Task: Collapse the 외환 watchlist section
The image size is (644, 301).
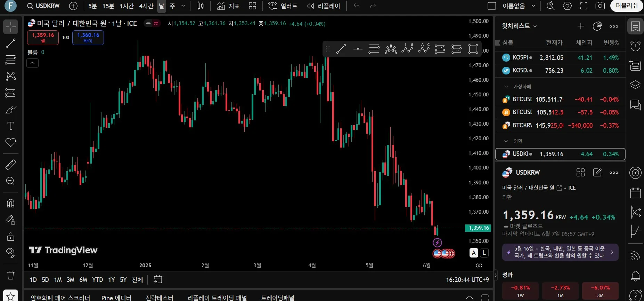Action: [x=506, y=141]
